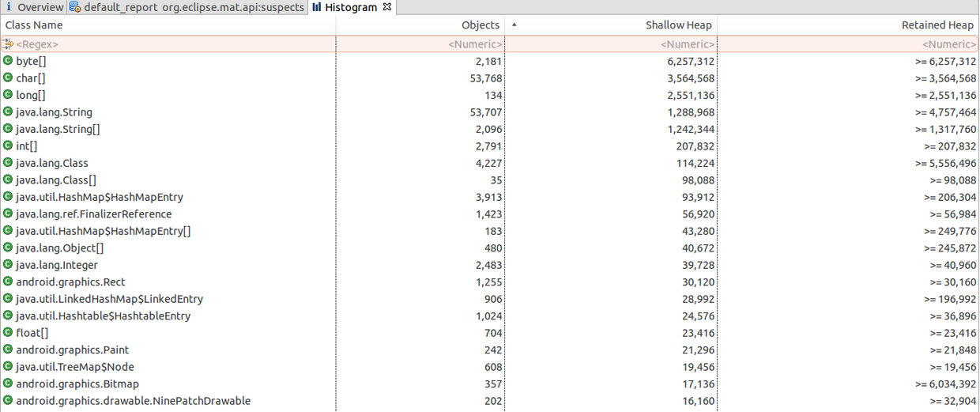This screenshot has height=412, width=980.
Task: Click the Regex class name filter field
Action: (168, 44)
